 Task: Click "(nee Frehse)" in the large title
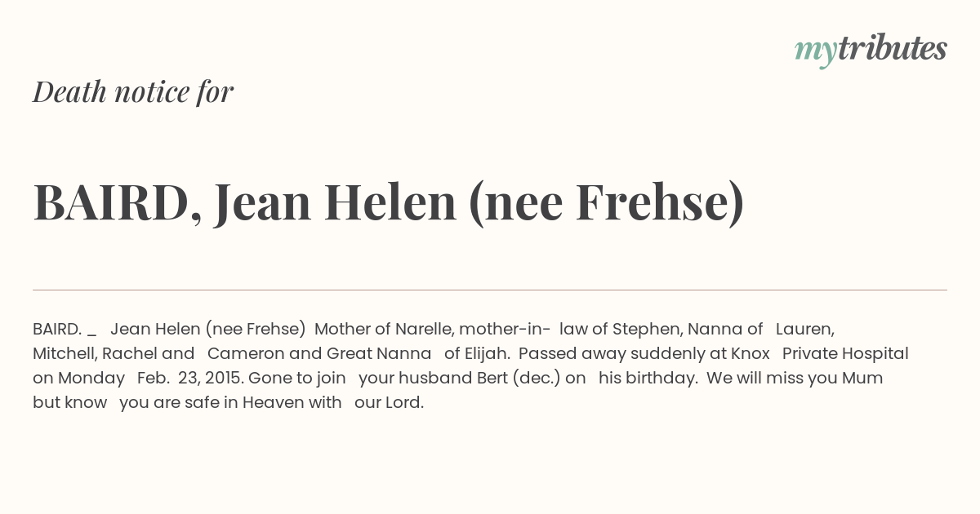[607, 203]
